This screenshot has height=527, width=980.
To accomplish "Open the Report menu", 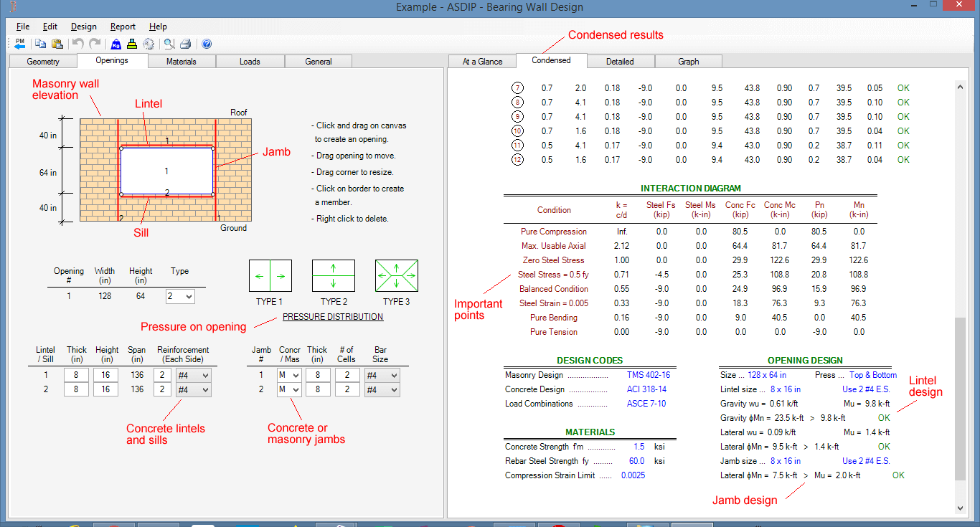I will tap(123, 27).
